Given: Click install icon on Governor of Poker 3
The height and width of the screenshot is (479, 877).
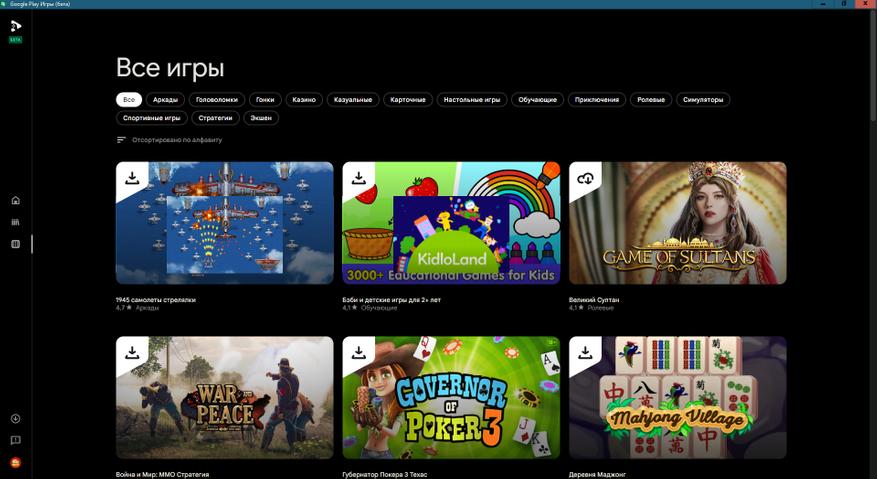Looking at the screenshot, I should coord(359,353).
